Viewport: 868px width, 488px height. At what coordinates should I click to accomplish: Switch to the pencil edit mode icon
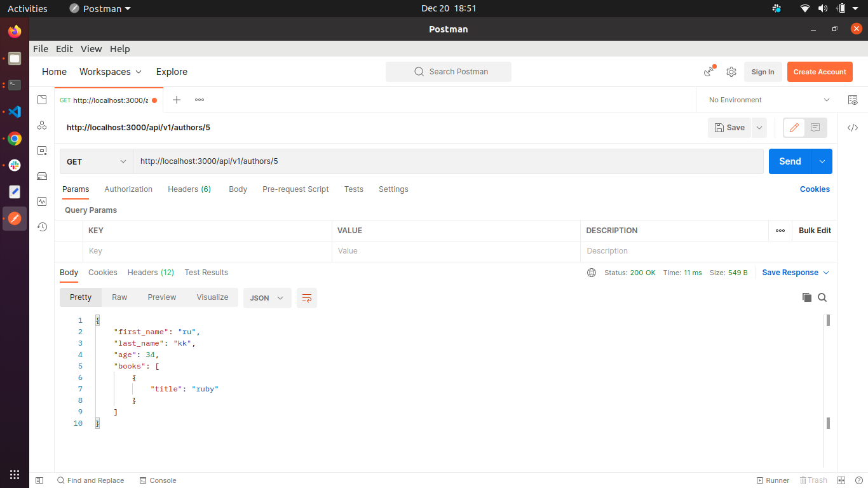pos(794,128)
